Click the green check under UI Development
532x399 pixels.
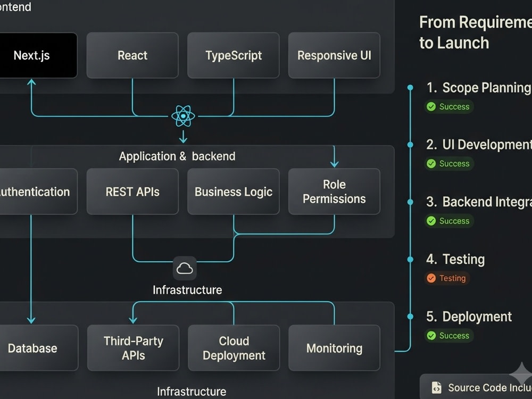click(431, 163)
